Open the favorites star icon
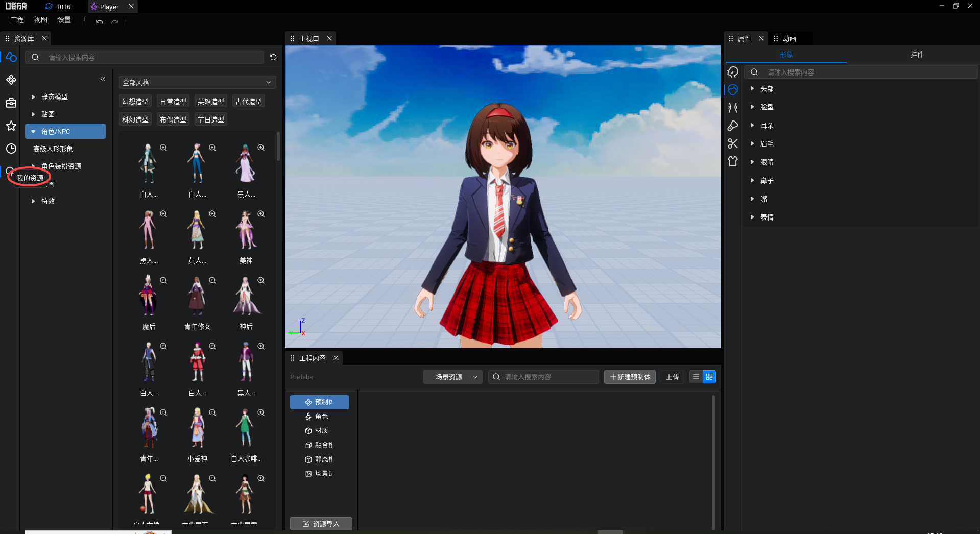This screenshot has height=534, width=980. [x=11, y=126]
